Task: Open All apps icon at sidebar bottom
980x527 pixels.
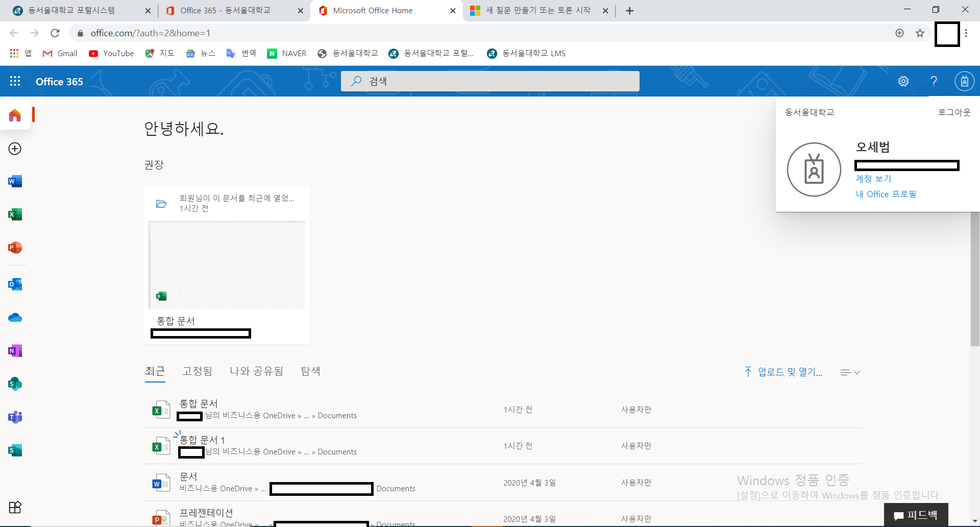Action: (x=15, y=507)
